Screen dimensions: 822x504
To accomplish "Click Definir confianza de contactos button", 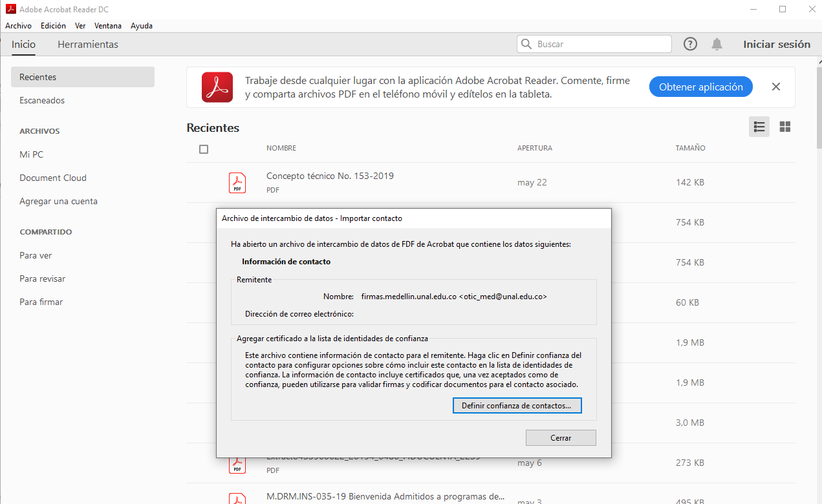I will point(516,406).
